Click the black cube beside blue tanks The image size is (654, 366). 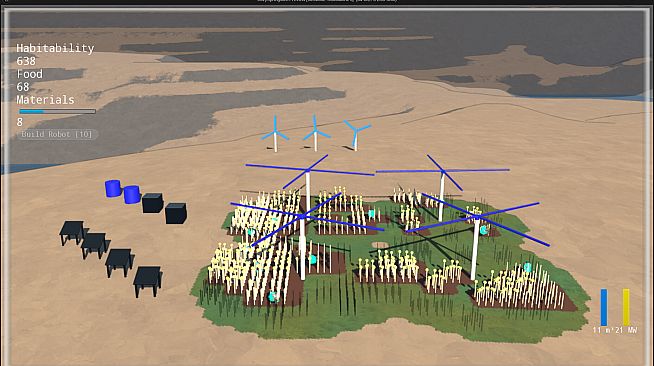tap(152, 203)
